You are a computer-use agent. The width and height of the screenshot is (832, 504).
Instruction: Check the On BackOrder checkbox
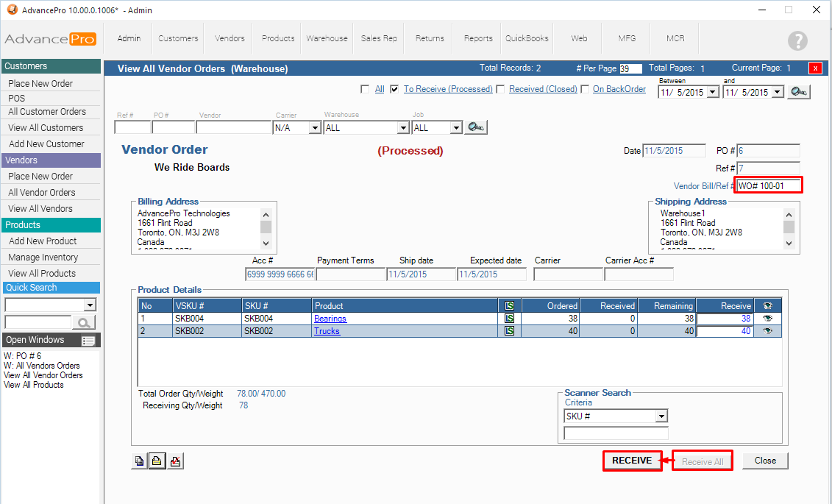[x=585, y=89]
